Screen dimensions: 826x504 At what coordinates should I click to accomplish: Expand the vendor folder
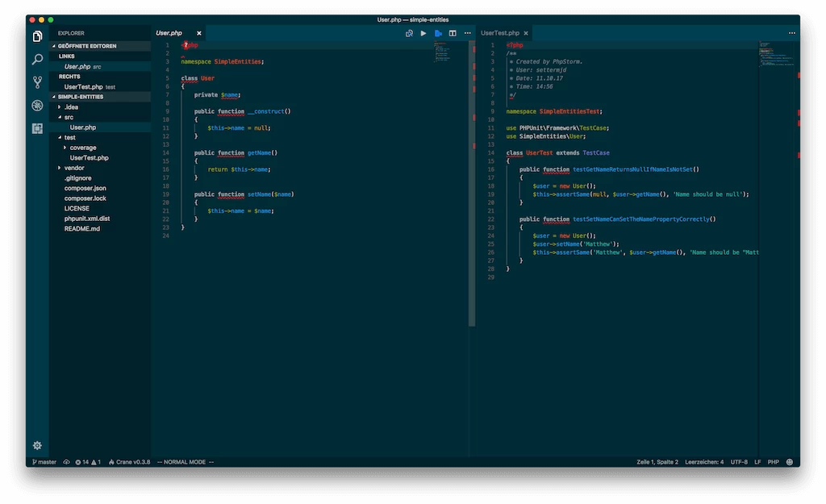(x=73, y=168)
